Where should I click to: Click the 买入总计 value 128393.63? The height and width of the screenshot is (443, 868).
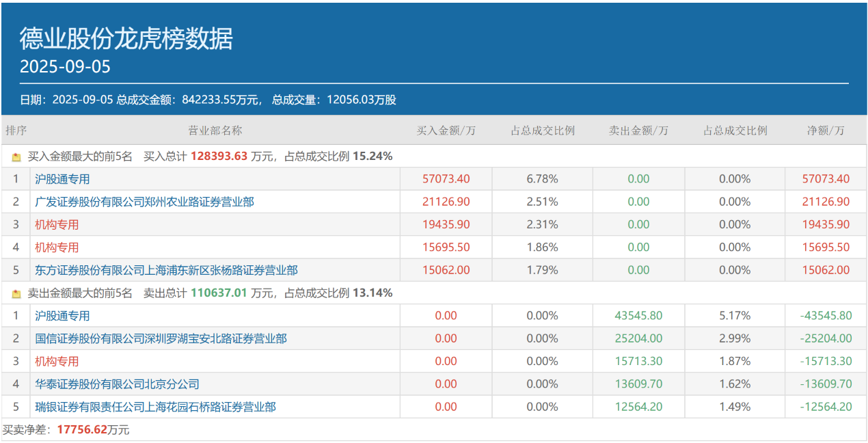coord(219,157)
